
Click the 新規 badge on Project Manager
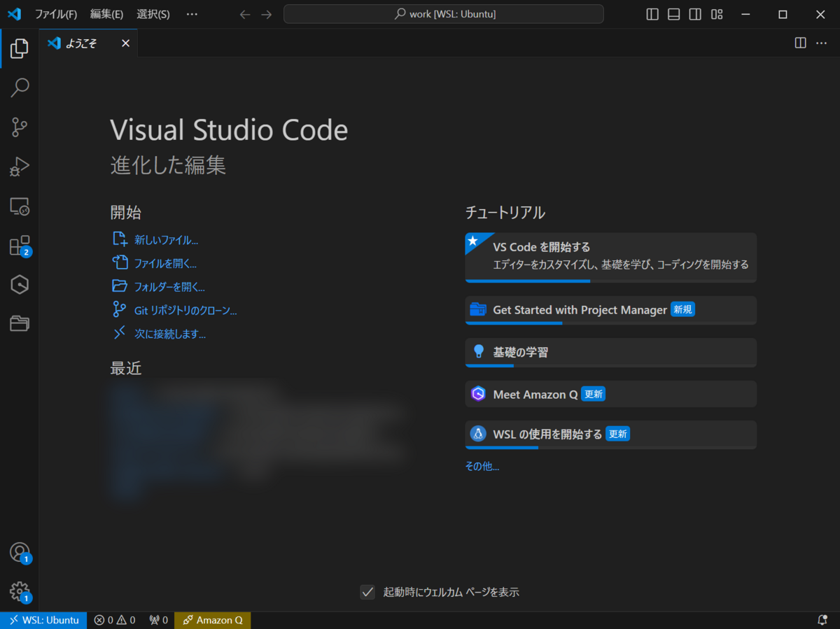pyautogui.click(x=682, y=309)
